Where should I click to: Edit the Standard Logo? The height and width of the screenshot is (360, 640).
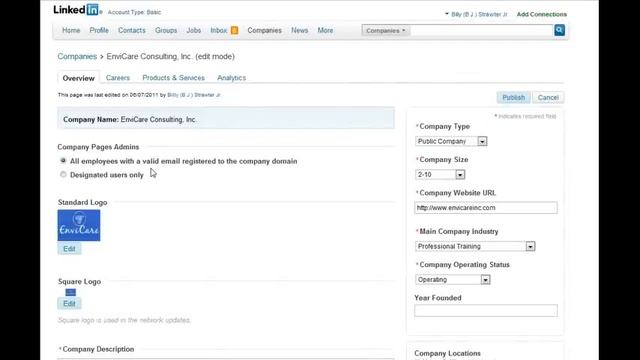(x=69, y=249)
